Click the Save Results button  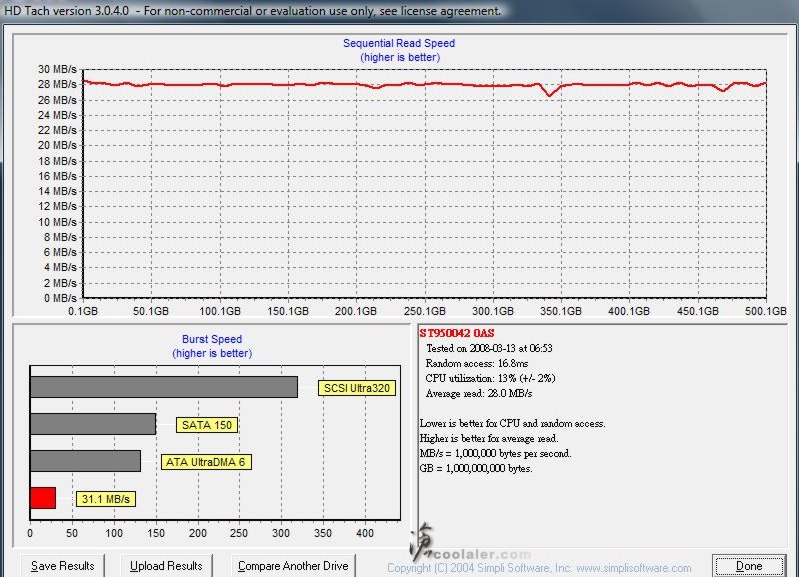tap(62, 566)
